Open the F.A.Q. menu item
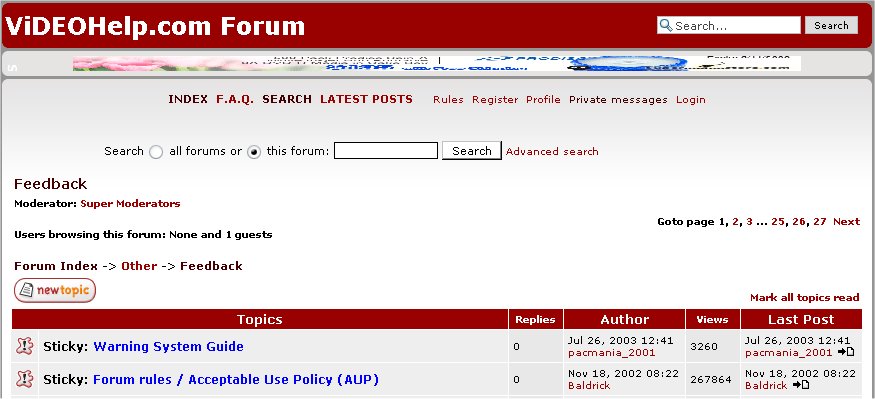 (235, 99)
